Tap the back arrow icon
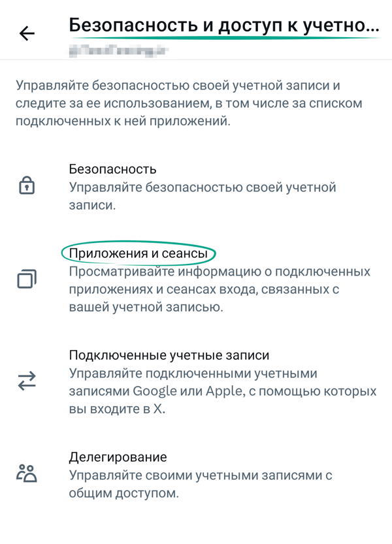Screen dimensions: 392x544 27,33
